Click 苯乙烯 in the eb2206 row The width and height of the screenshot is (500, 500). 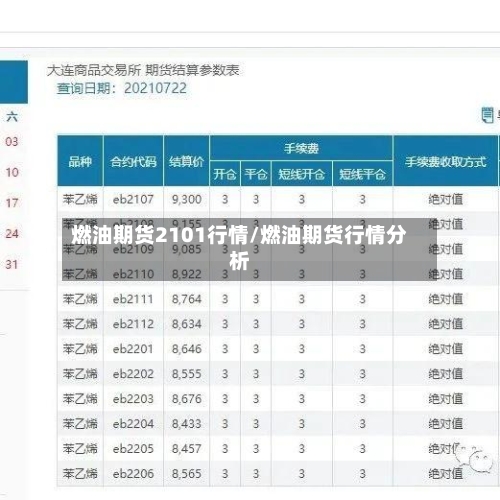80,473
